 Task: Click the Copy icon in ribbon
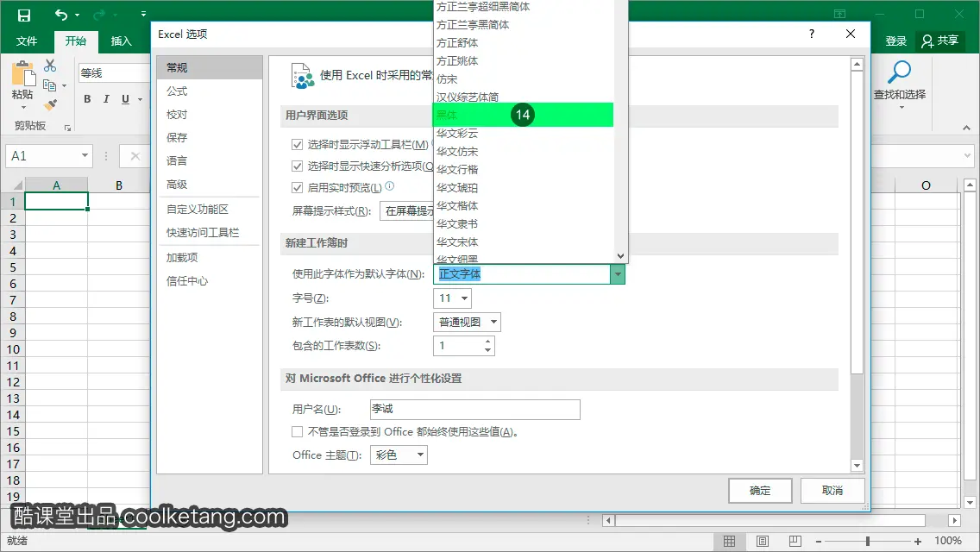click(50, 85)
